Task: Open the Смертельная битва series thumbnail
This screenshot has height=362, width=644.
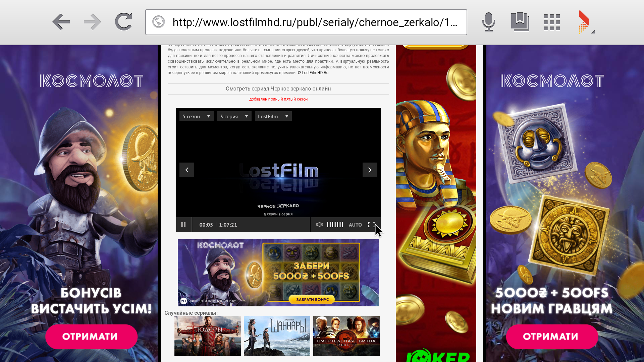Action: click(346, 336)
